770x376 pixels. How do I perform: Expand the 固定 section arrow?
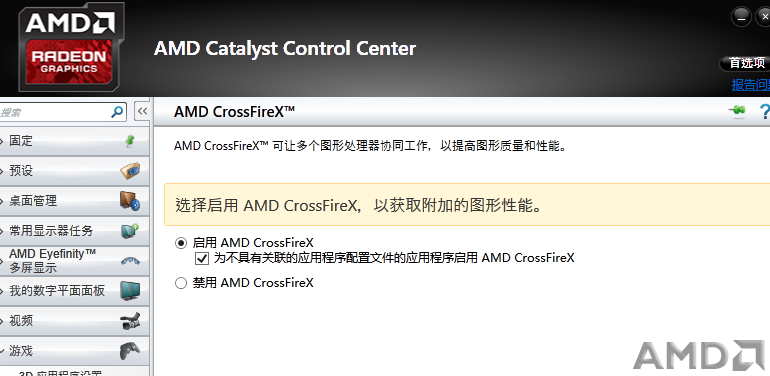tap(2, 141)
